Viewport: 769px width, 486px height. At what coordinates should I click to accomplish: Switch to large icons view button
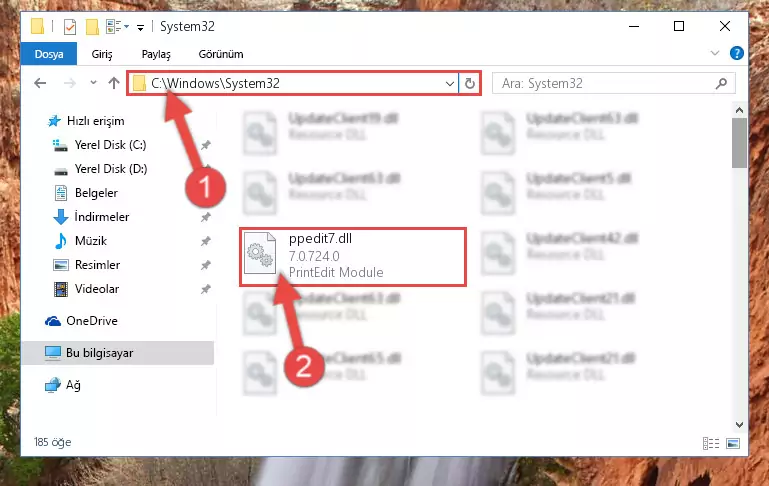tap(733, 443)
